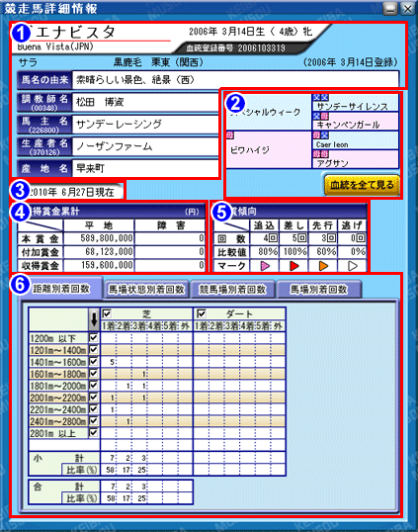Click the 1401m～1600m turf wins value 5
Screen dimensions: 418x532
coord(112,362)
